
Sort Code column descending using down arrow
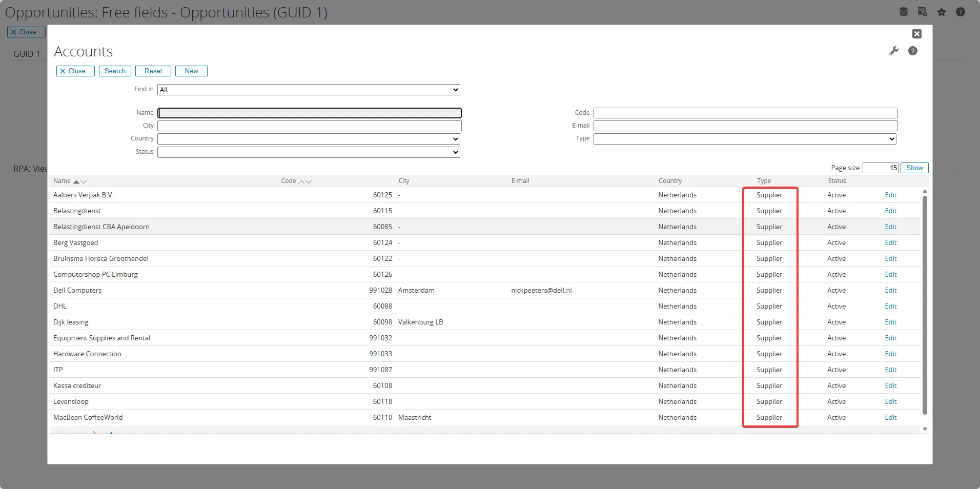309,181
